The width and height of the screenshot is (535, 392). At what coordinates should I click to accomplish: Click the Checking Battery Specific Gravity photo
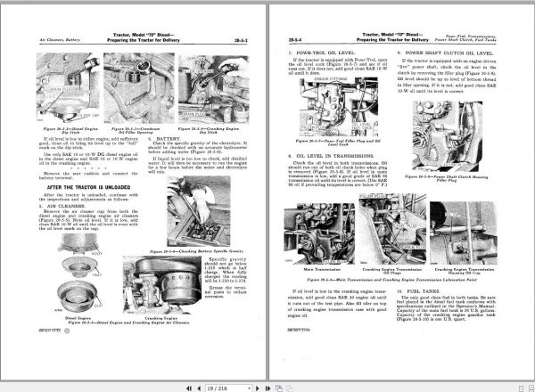pyautogui.click(x=199, y=211)
